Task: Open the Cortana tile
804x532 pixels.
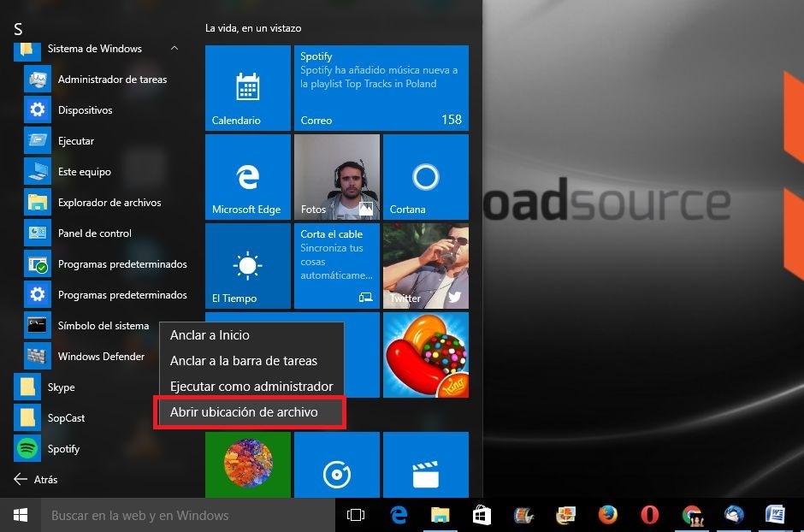Action: point(426,177)
